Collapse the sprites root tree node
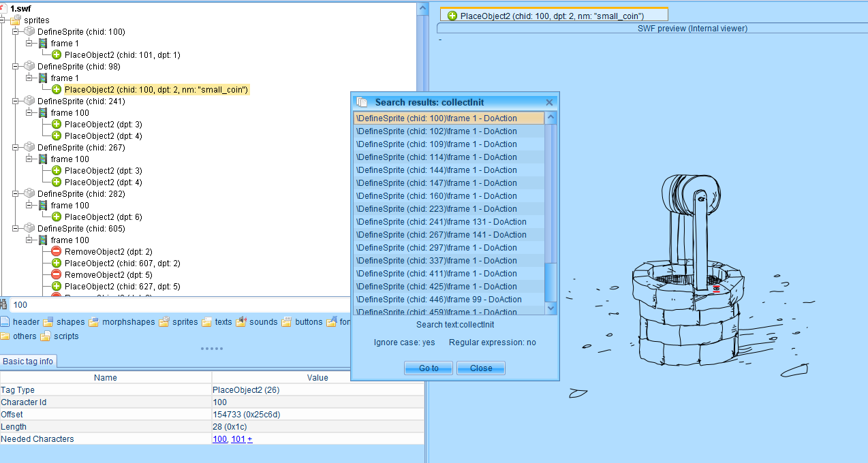Screen dimensions: 868x463 tap(3, 20)
